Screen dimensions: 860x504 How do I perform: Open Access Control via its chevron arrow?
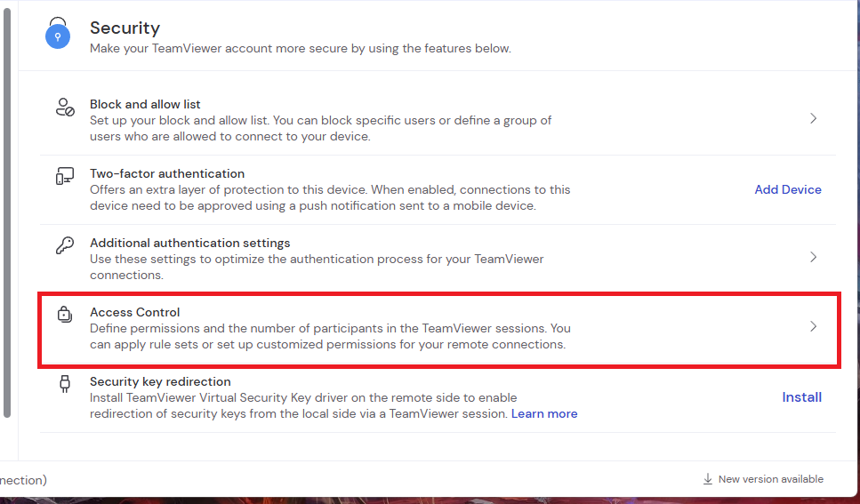[814, 327]
